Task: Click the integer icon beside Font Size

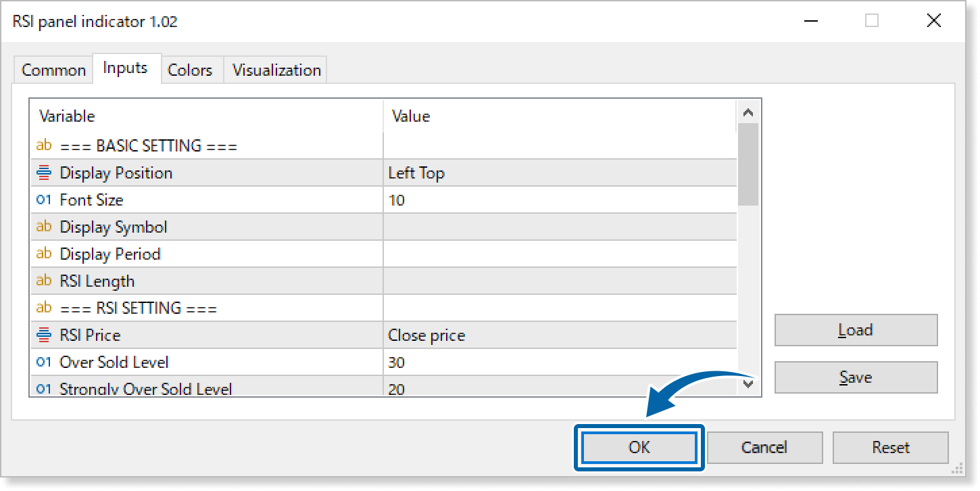Action: (44, 200)
